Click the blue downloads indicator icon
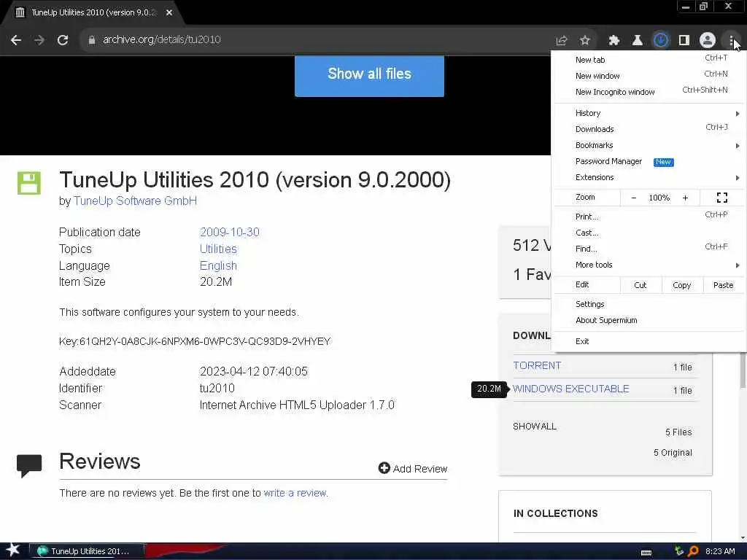Viewport: 747px width, 560px height. [x=661, y=41]
